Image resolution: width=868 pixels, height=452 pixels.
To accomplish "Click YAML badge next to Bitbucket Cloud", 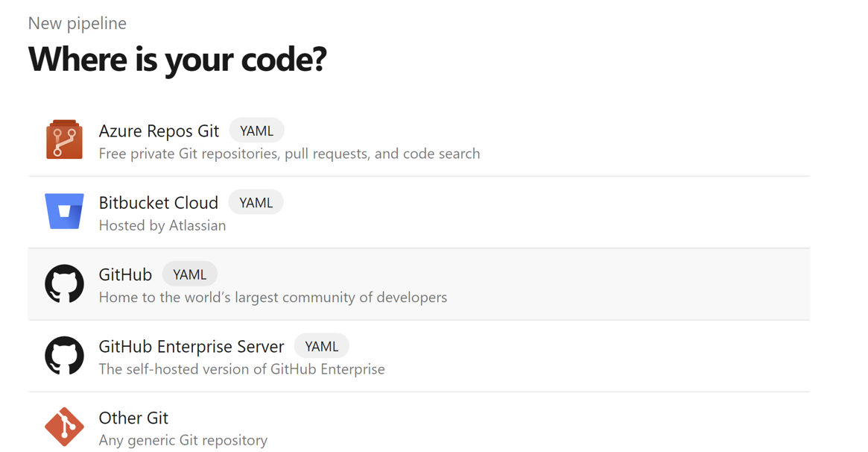I will click(256, 203).
